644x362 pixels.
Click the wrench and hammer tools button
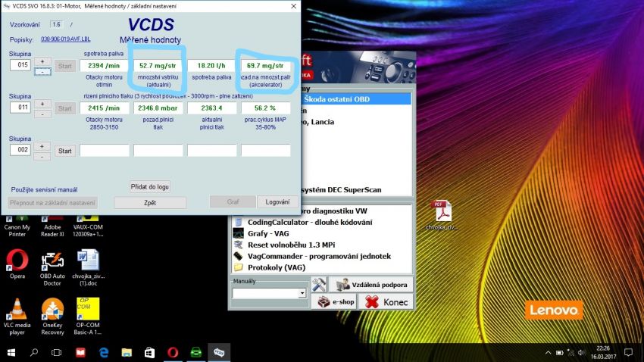(319, 285)
